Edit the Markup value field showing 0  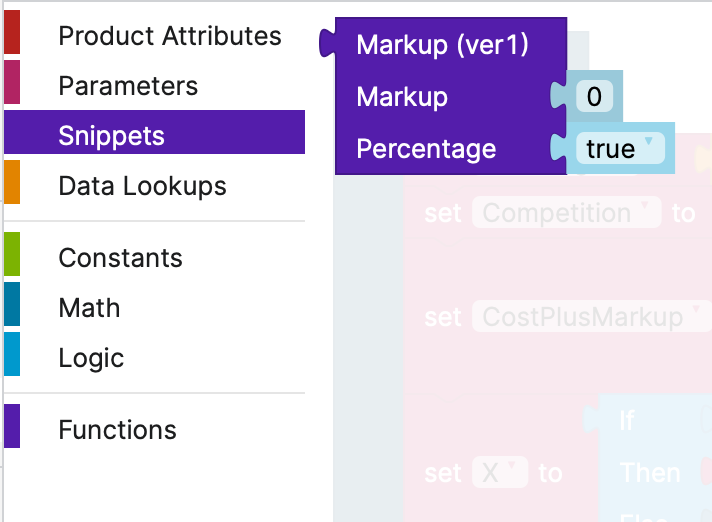(x=594, y=97)
